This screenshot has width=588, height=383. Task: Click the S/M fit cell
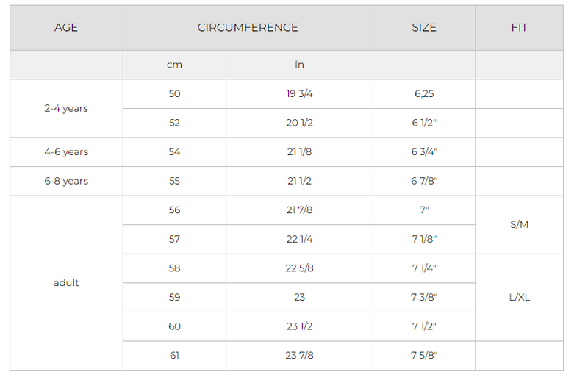(x=519, y=225)
